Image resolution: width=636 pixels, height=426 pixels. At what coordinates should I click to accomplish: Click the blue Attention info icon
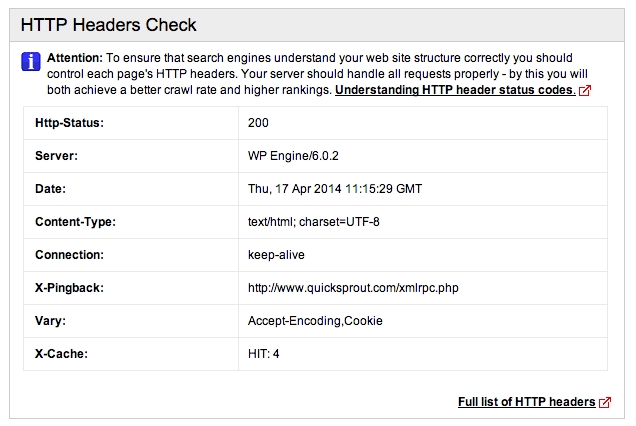click(30, 63)
